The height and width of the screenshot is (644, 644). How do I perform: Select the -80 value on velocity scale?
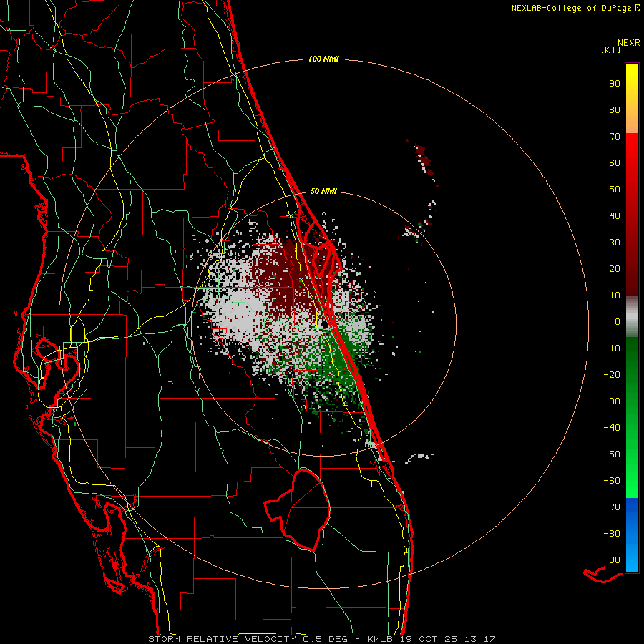pos(612,534)
